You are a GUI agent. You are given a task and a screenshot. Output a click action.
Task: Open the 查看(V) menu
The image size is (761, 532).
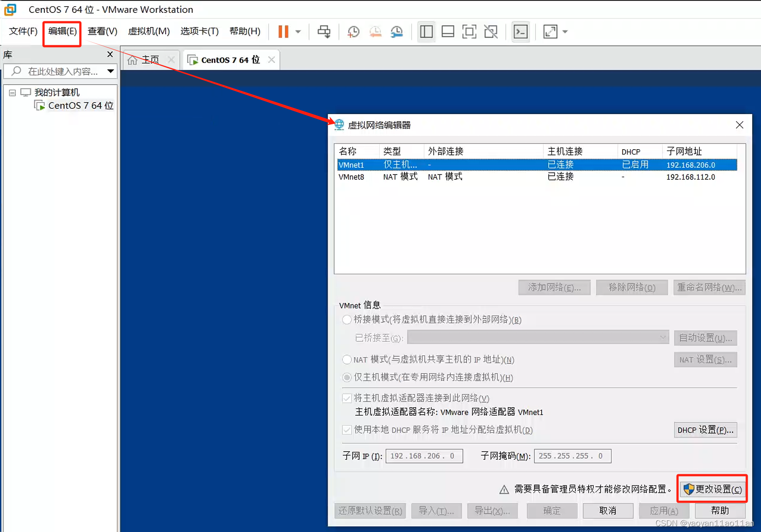pyautogui.click(x=102, y=32)
